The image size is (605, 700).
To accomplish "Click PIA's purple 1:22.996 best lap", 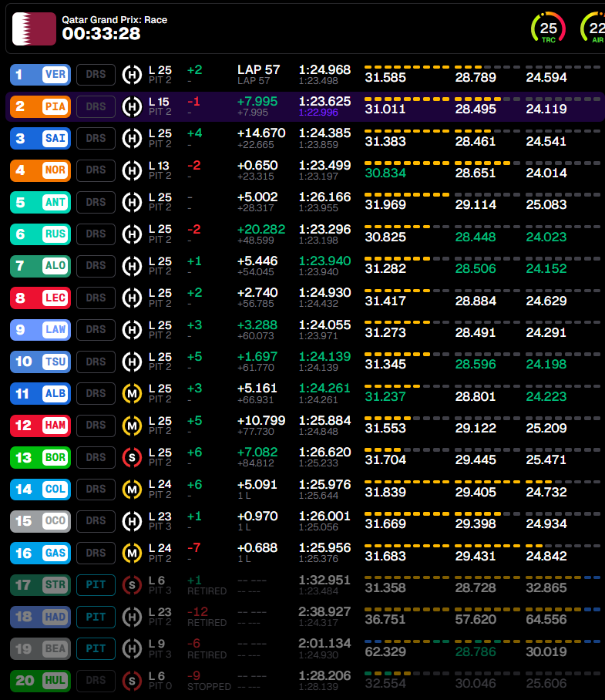I will 318,113.
